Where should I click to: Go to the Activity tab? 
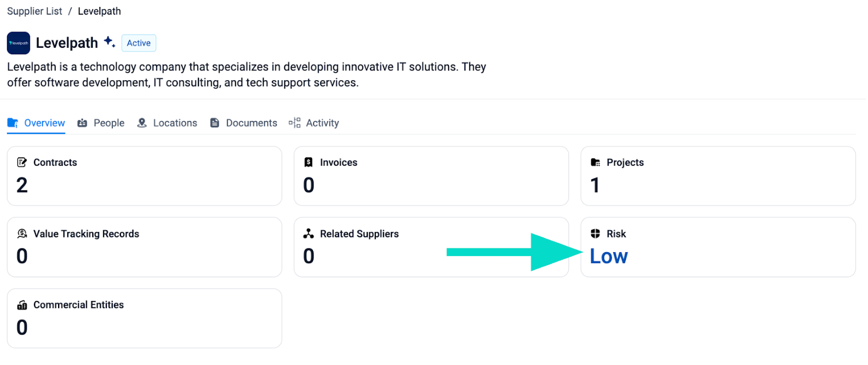[314, 123]
